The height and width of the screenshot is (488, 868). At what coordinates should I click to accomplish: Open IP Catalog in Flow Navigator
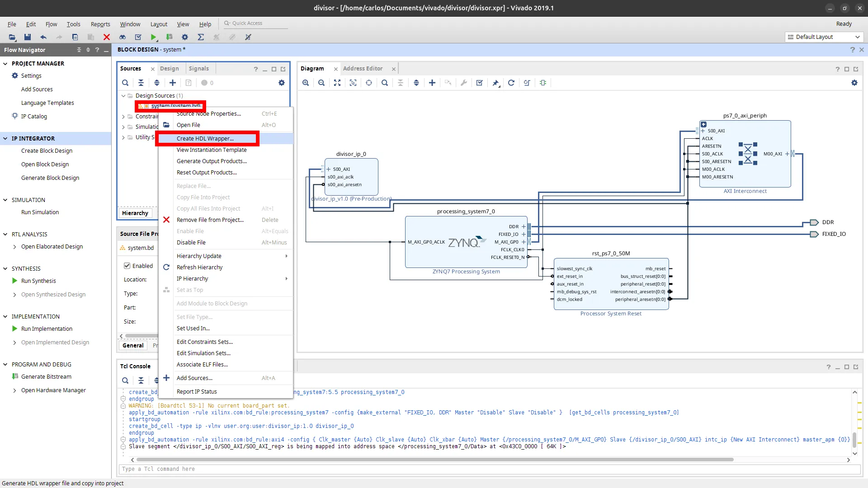point(34,117)
